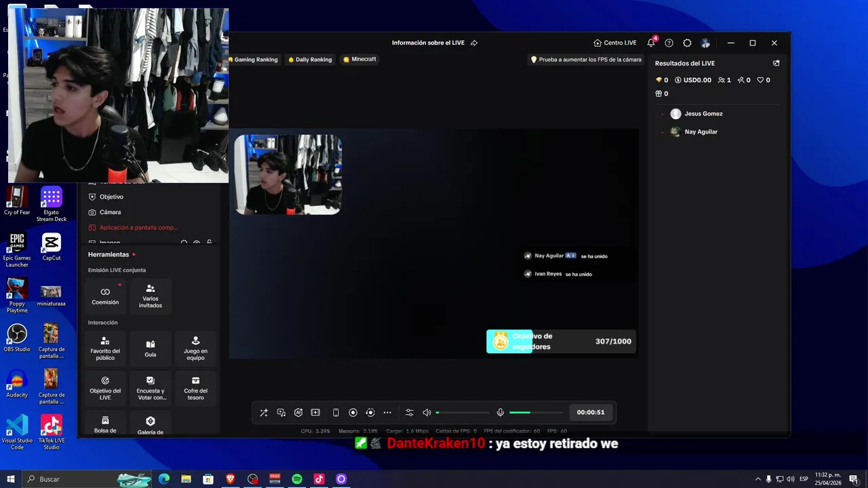Open Visual Studio Code desktop shortcut

(17, 432)
